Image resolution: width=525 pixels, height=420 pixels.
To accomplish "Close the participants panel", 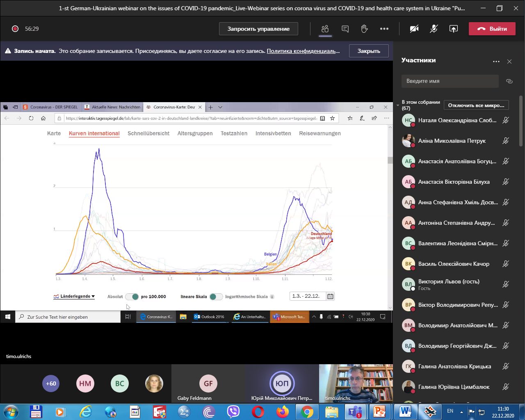I will pos(509,62).
